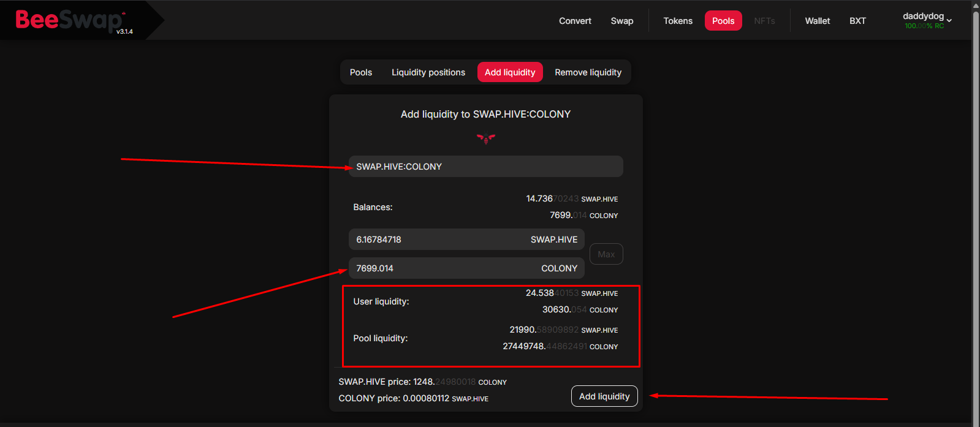The height and width of the screenshot is (427, 980).
Task: Click user liquidity 24.538 SWAP.HIVE value
Action: 572,293
